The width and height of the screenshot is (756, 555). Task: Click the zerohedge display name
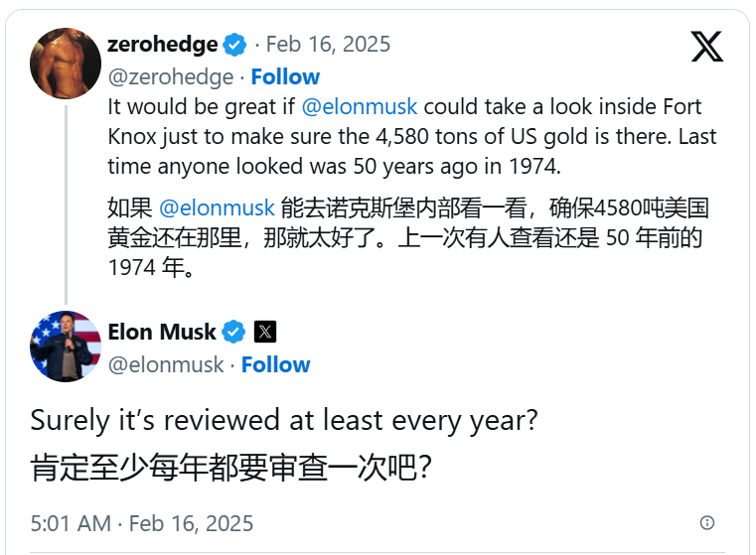[x=162, y=45]
